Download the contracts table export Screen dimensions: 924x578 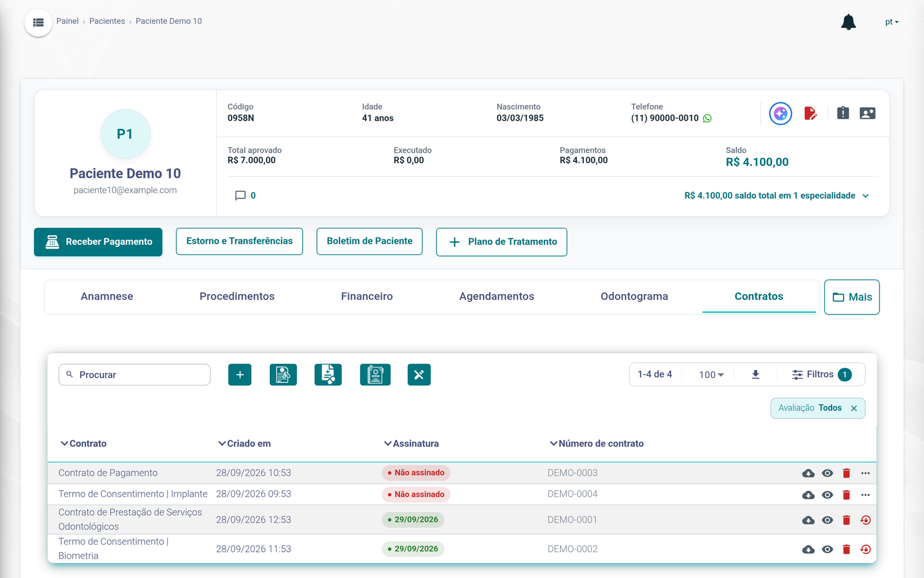tap(755, 375)
